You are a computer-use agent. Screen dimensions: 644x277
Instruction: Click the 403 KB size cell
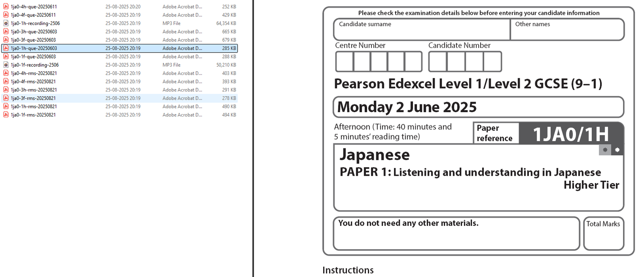pos(229,73)
